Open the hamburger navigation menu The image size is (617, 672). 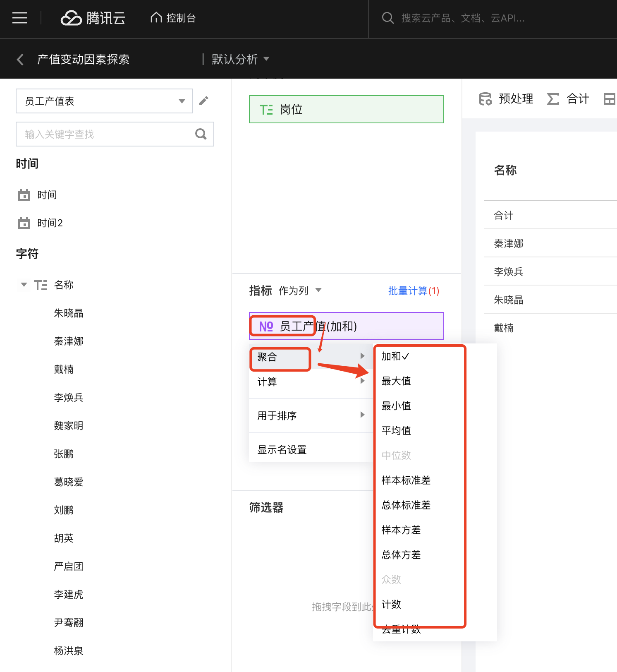20,18
